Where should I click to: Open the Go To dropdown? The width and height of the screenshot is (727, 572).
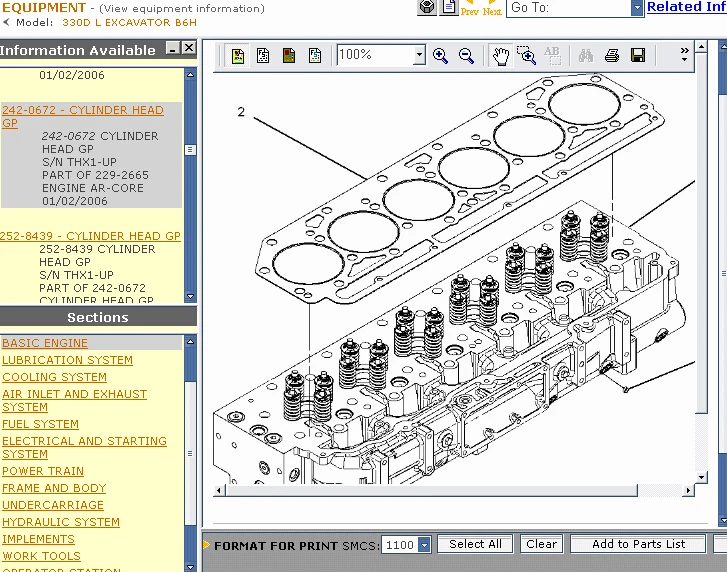pyautogui.click(x=638, y=8)
